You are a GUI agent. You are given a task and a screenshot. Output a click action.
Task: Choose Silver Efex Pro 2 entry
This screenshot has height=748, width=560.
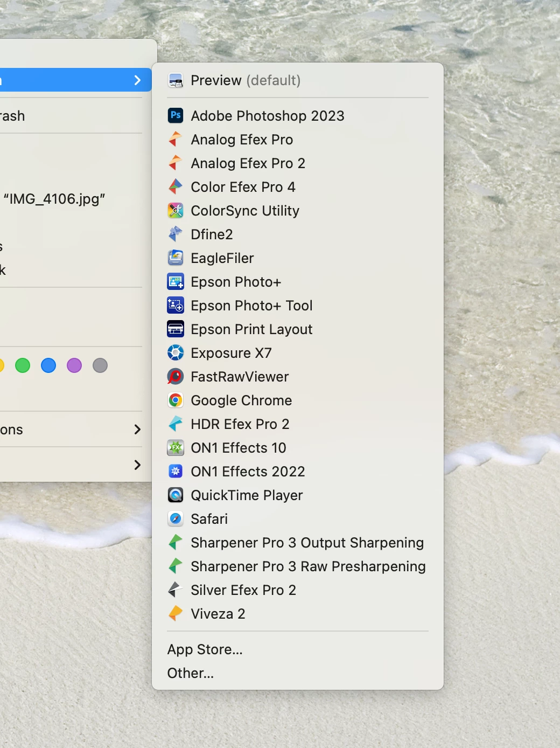tap(298, 590)
